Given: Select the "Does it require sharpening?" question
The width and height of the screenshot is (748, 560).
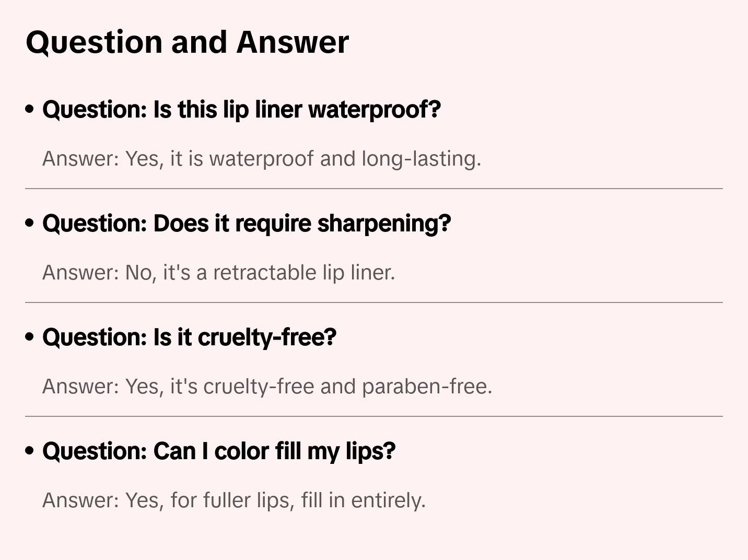Looking at the screenshot, I should tap(247, 224).
